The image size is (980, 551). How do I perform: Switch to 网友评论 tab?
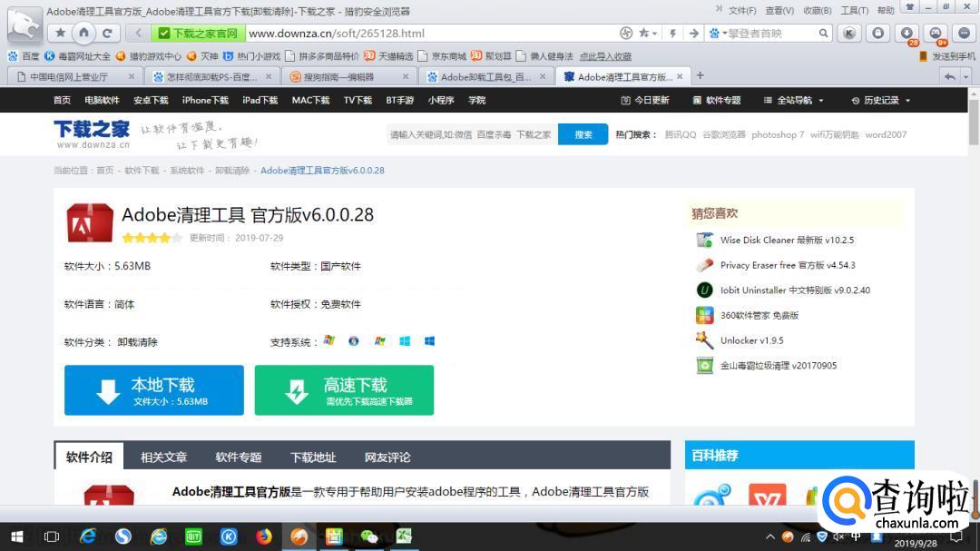click(x=387, y=458)
